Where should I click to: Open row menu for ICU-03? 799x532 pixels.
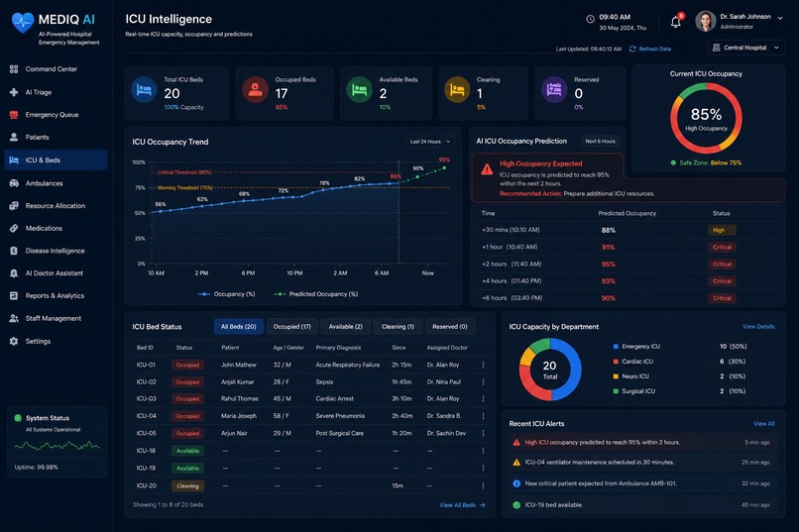(483, 398)
